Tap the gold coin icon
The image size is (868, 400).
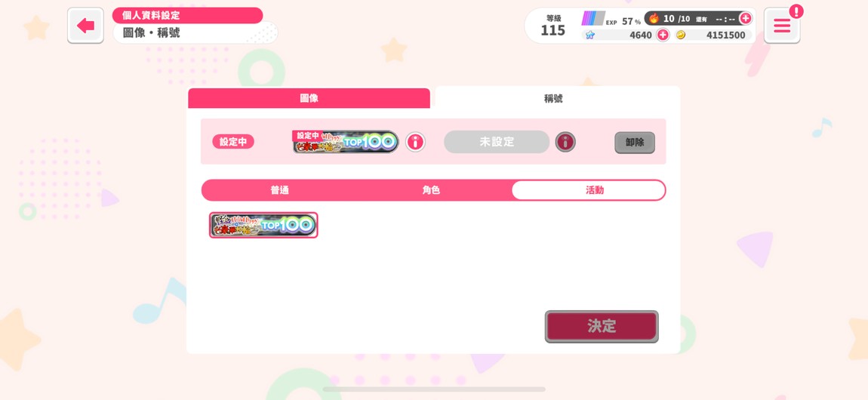click(x=680, y=35)
